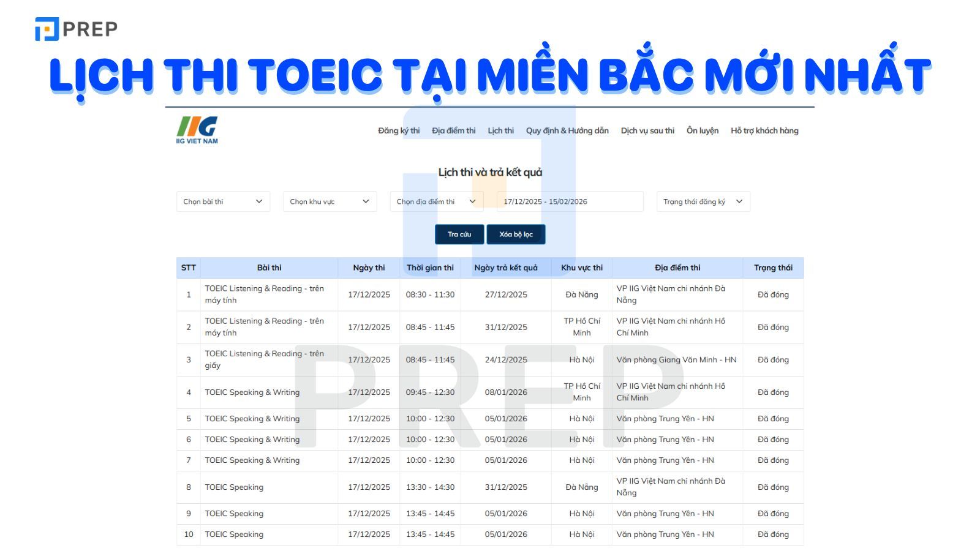Click the date range field showing 17/12/2025
Image resolution: width=980 pixels, height=551 pixels.
point(571,201)
